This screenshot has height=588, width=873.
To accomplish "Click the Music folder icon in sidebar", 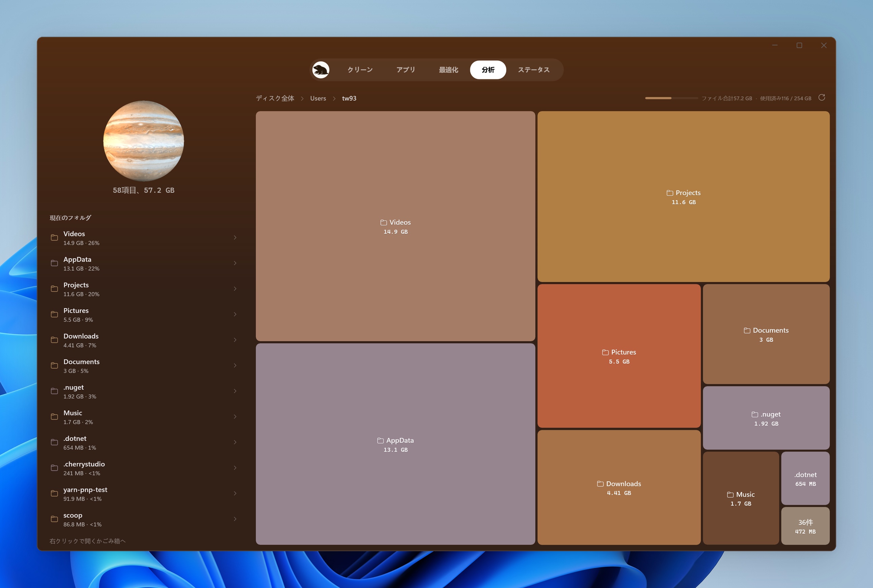I will [x=54, y=417].
